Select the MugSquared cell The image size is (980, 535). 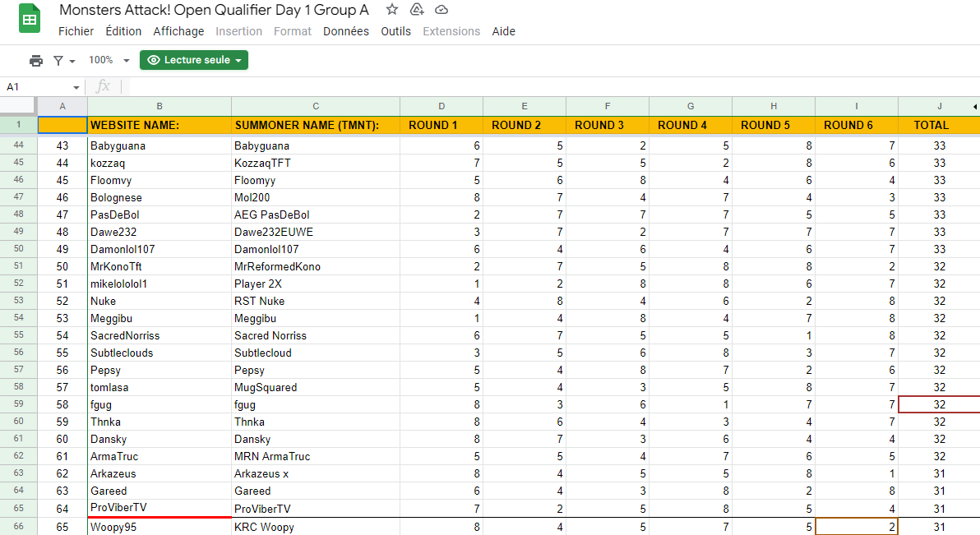(316, 388)
